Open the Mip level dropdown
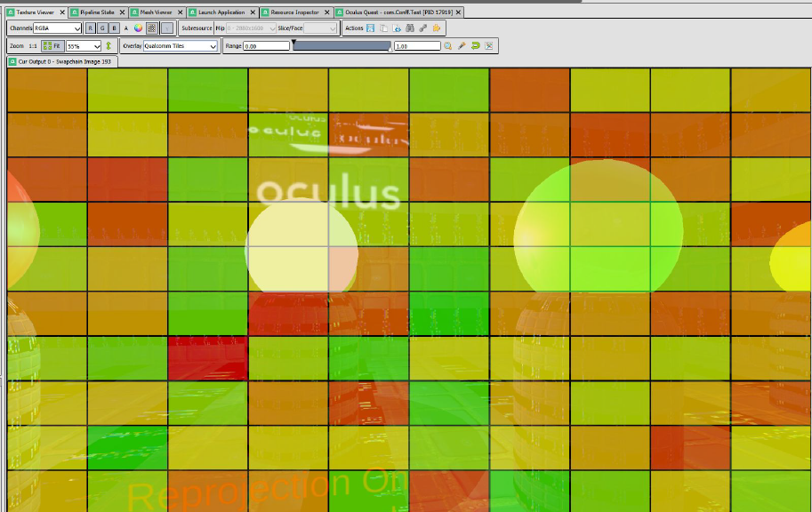Viewport: 812px width, 512px height. click(251, 28)
